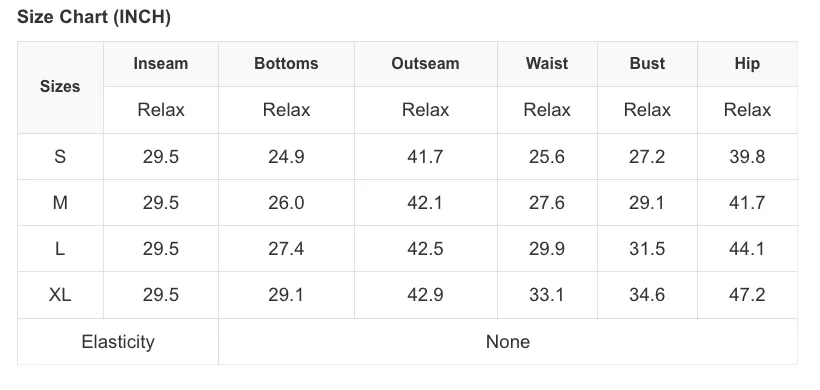Click the Elasticity label cell

coord(118,342)
